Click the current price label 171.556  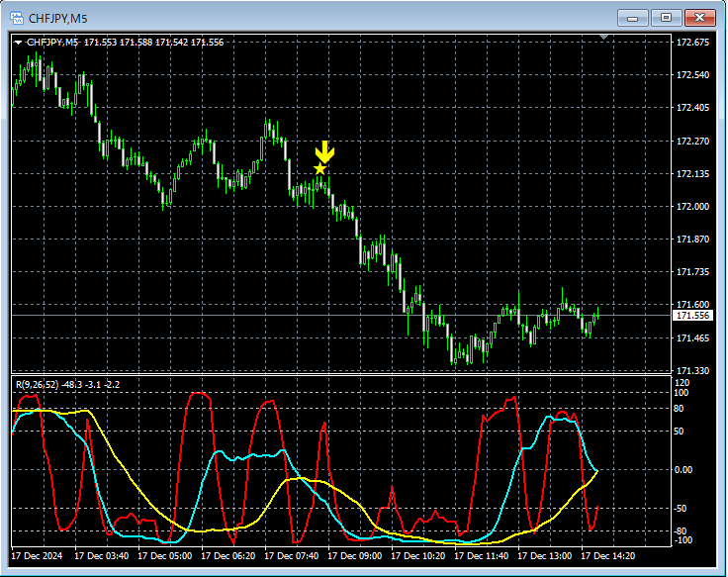pyautogui.click(x=692, y=316)
